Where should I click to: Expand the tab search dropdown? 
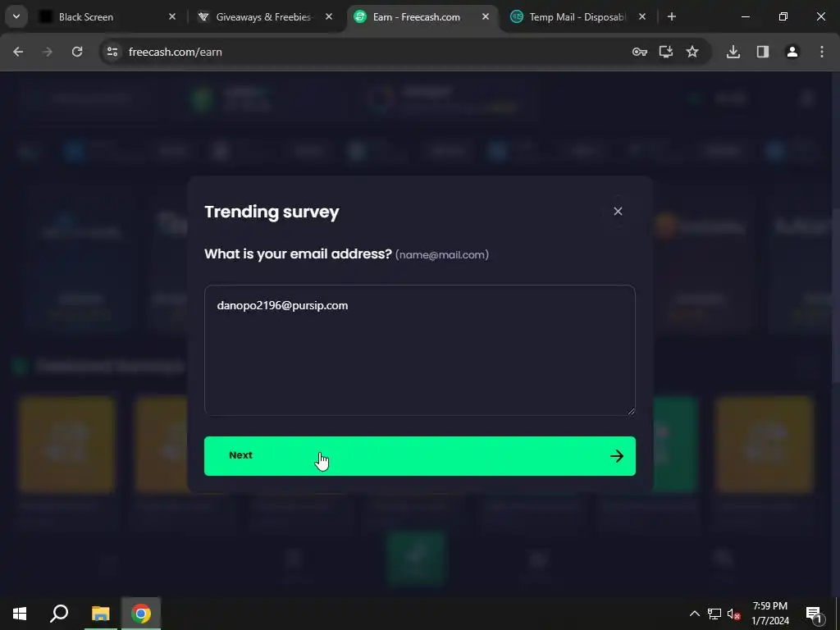[16, 16]
